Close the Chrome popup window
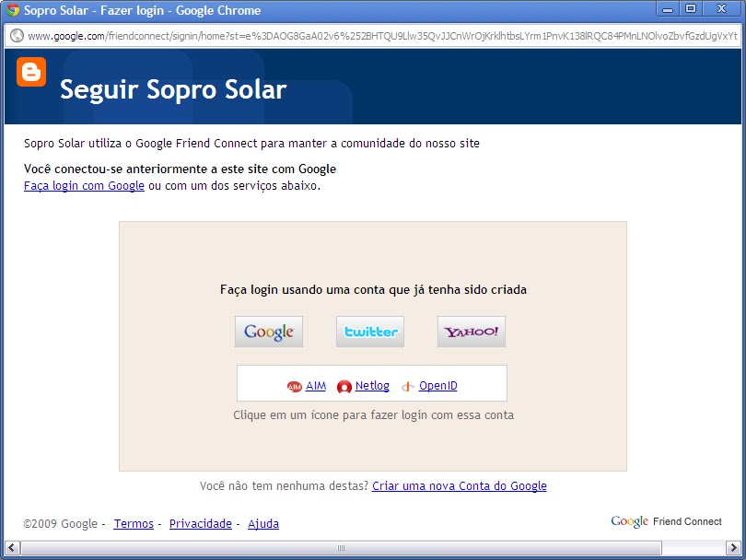746x560 pixels. pos(722,8)
